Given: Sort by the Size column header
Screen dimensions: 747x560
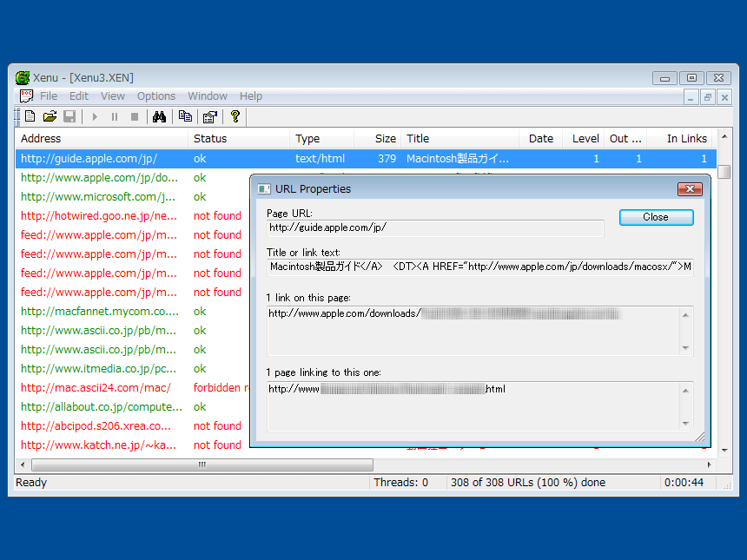Looking at the screenshot, I should 377,139.
